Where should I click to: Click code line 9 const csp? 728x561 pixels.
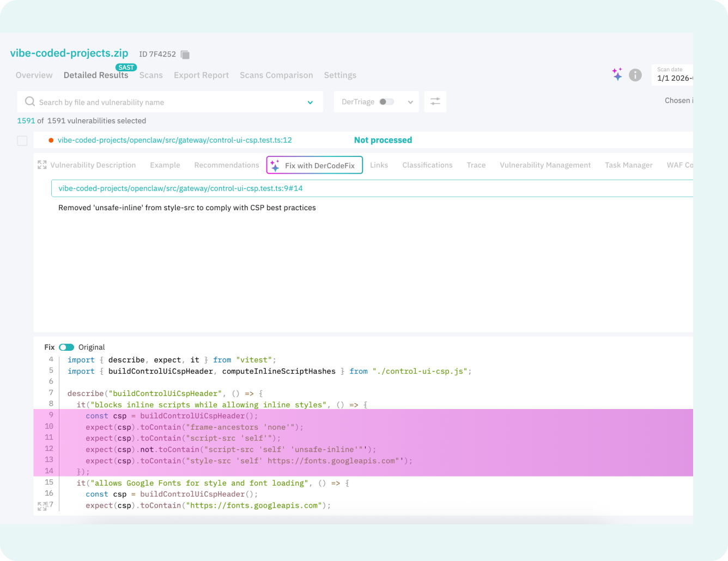pyautogui.click(x=172, y=416)
